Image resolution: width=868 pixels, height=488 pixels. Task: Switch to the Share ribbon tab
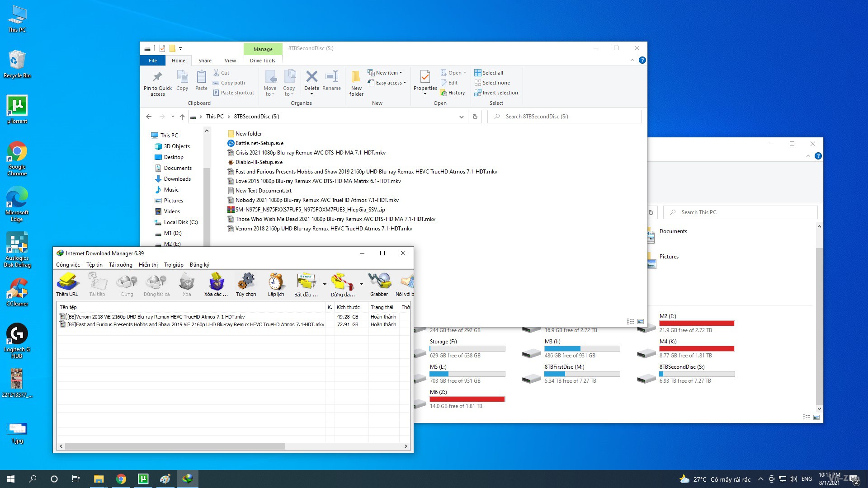pos(205,61)
